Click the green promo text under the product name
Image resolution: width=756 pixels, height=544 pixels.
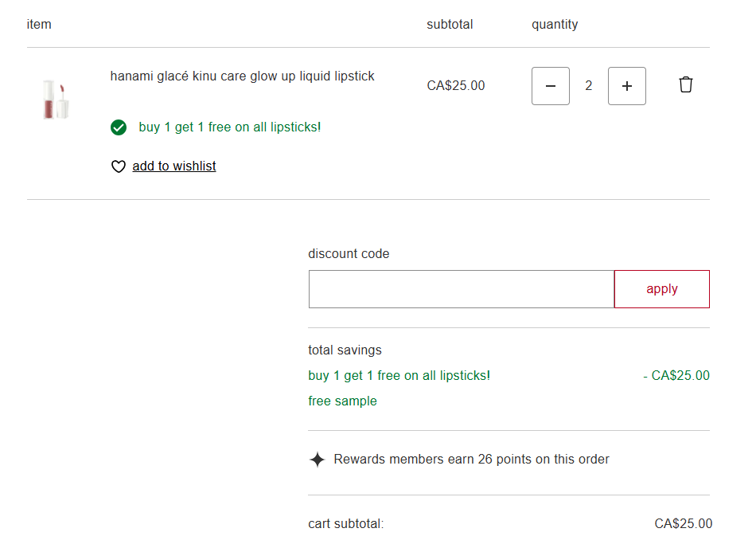coord(230,127)
